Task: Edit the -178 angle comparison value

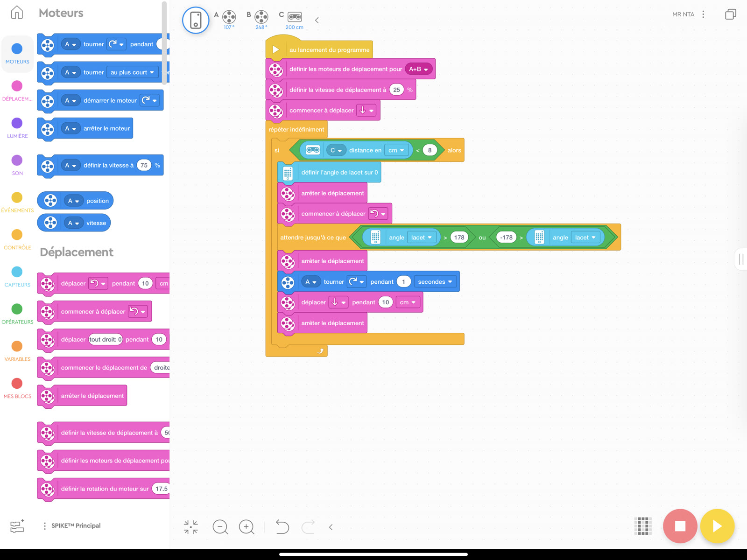Action: (x=507, y=238)
